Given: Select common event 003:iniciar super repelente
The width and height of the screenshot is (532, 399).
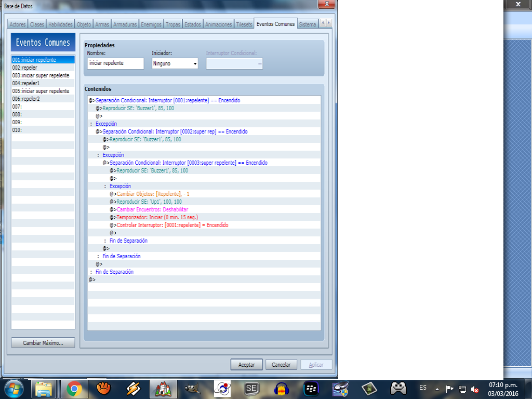Looking at the screenshot, I should click(x=43, y=75).
